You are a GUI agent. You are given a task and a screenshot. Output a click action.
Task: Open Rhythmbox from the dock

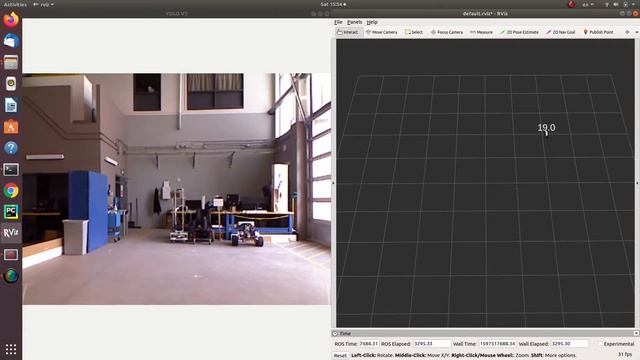point(11,84)
